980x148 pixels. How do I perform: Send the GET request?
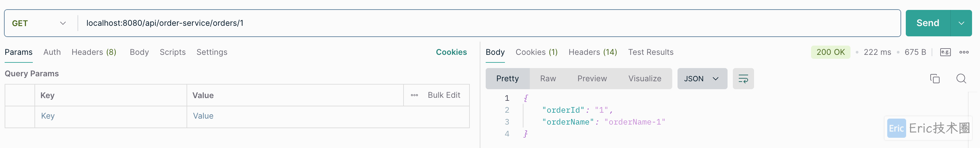tap(928, 23)
